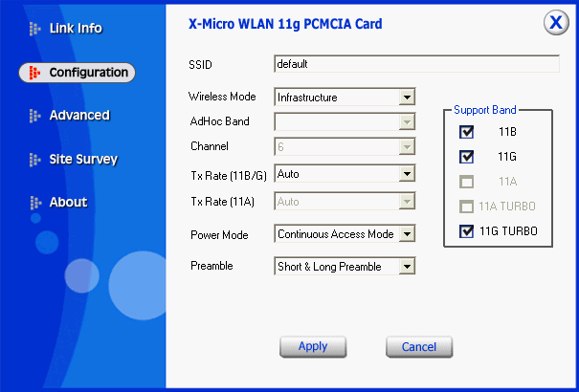
Task: Click into the SSID text field
Action: [x=416, y=64]
